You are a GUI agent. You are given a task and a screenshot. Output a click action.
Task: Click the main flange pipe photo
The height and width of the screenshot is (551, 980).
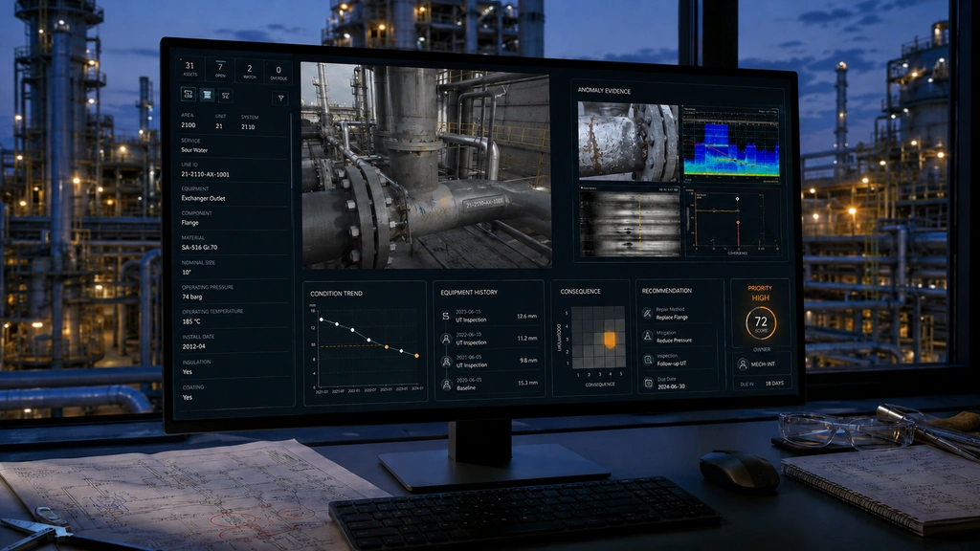coord(426,165)
